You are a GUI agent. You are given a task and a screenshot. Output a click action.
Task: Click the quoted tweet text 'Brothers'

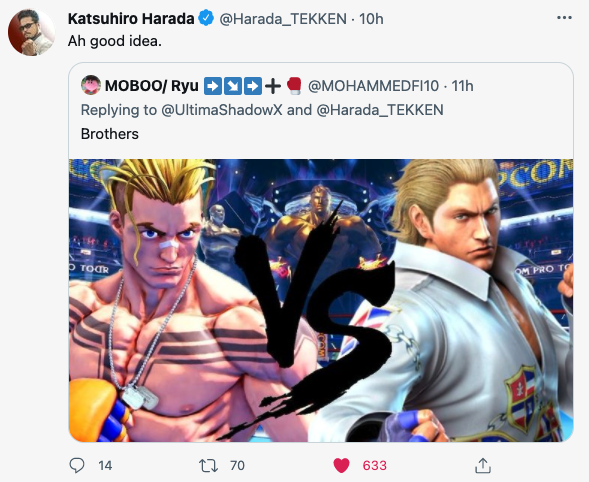110,134
